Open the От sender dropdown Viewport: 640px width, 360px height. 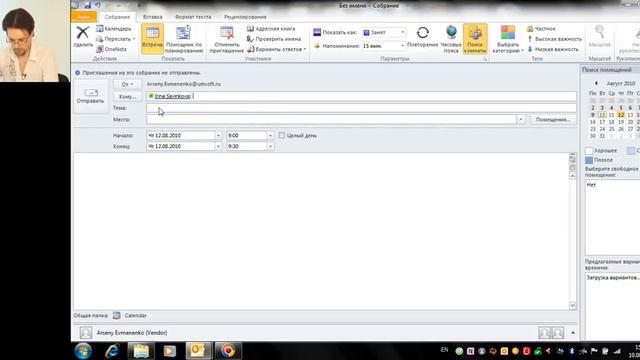[127, 84]
